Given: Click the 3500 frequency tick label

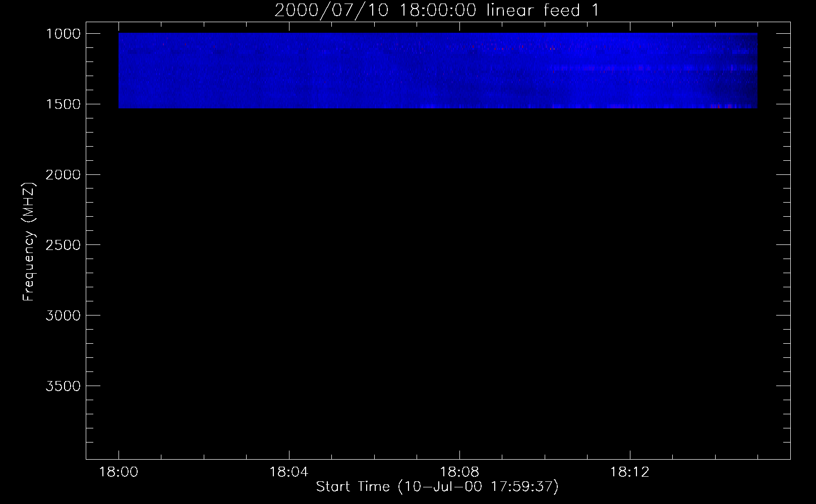Looking at the screenshot, I should pyautogui.click(x=63, y=386).
